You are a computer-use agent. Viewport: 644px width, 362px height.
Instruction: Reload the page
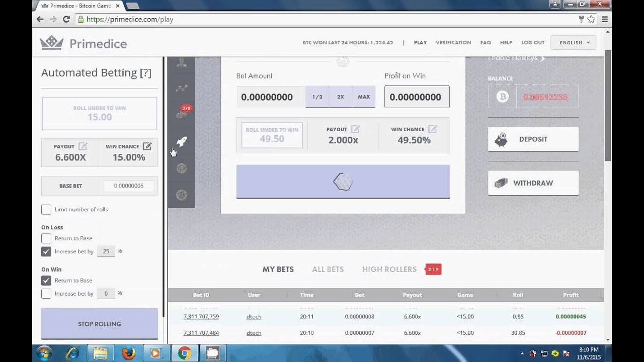point(66,19)
